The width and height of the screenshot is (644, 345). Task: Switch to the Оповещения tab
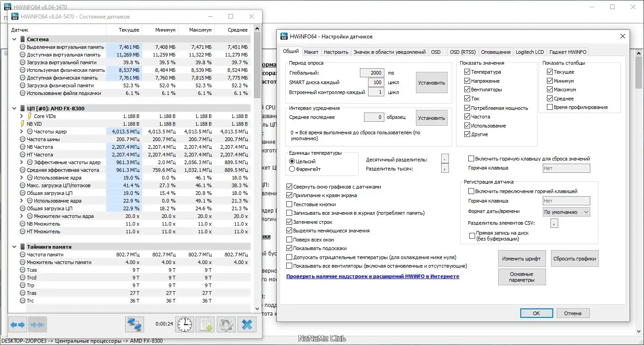click(x=495, y=52)
